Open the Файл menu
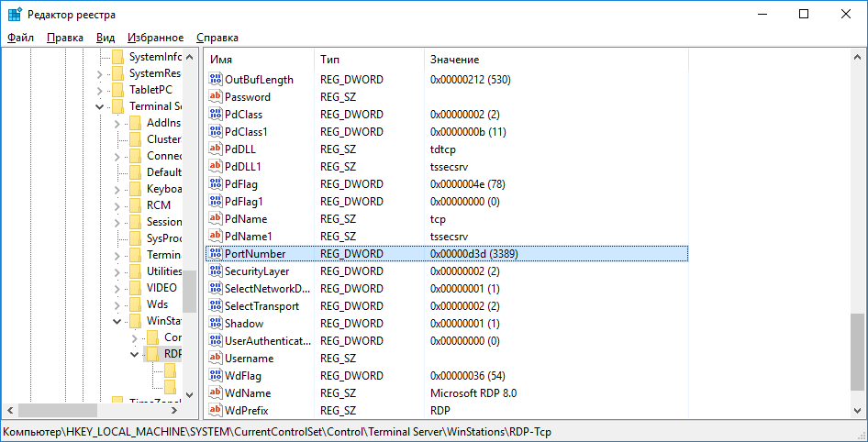Viewport: 868px width, 442px height. (20, 38)
